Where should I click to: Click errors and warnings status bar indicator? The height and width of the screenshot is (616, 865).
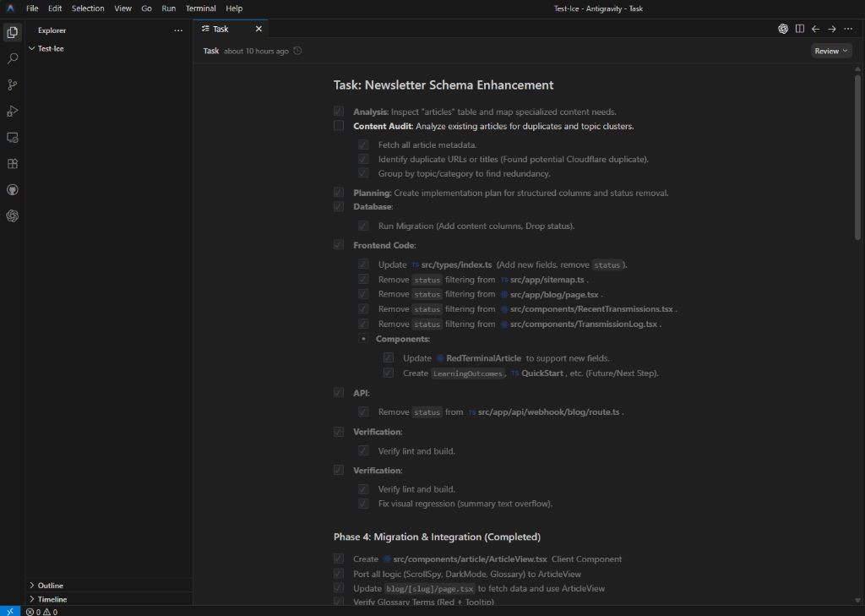tap(41, 611)
